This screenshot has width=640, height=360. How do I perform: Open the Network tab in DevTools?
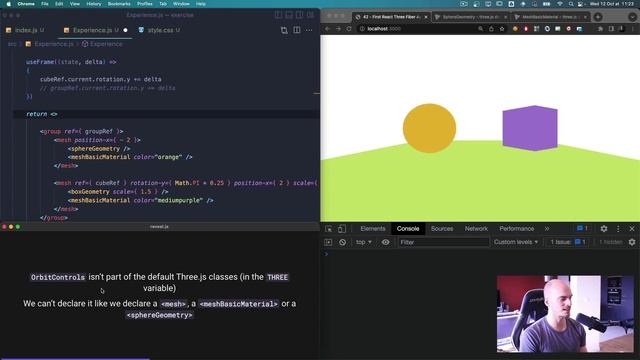[x=476, y=229]
